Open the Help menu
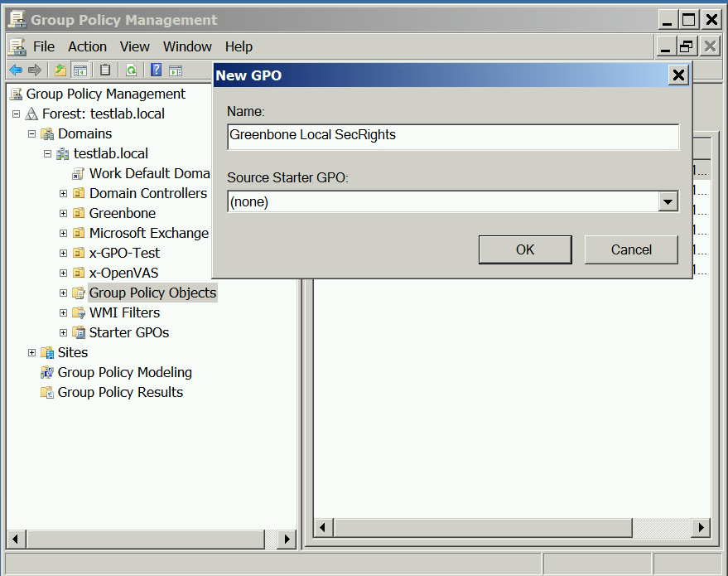Image resolution: width=728 pixels, height=576 pixels. click(239, 47)
